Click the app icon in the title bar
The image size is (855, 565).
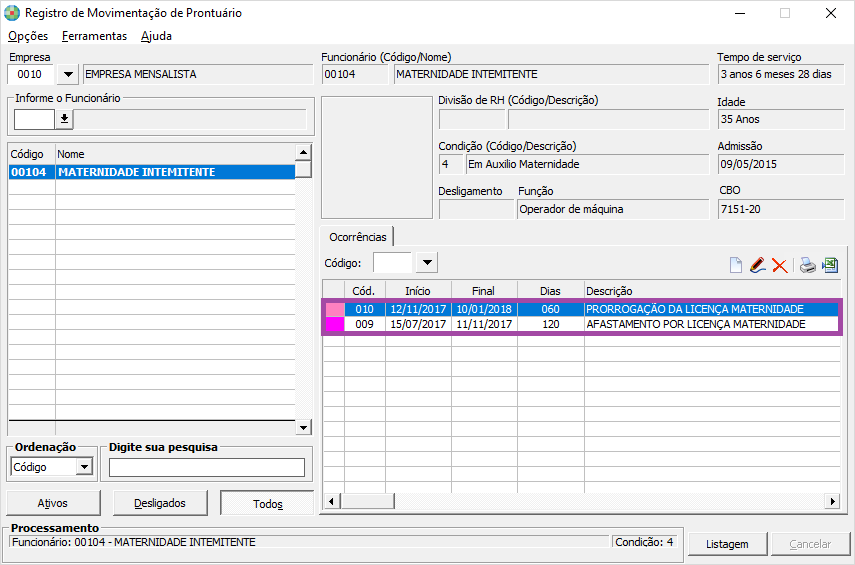13,14
